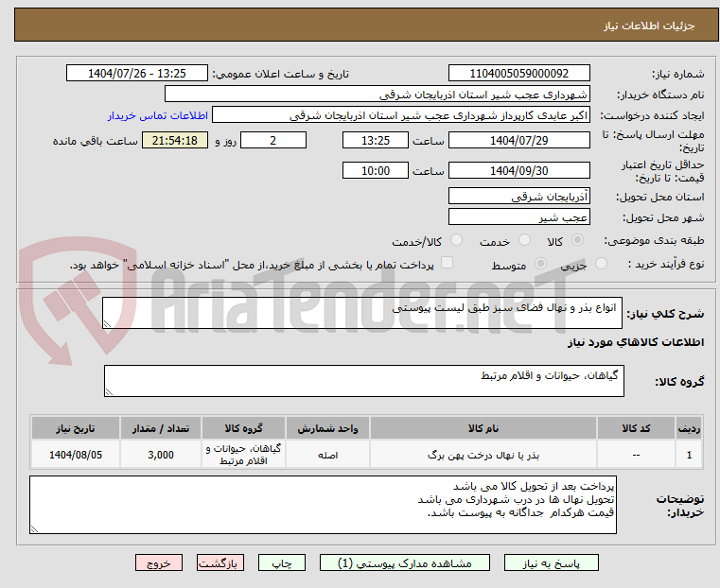Click the جزئیات اطلاعات نیاز header title
This screenshot has width=720, height=588.
[x=649, y=26]
